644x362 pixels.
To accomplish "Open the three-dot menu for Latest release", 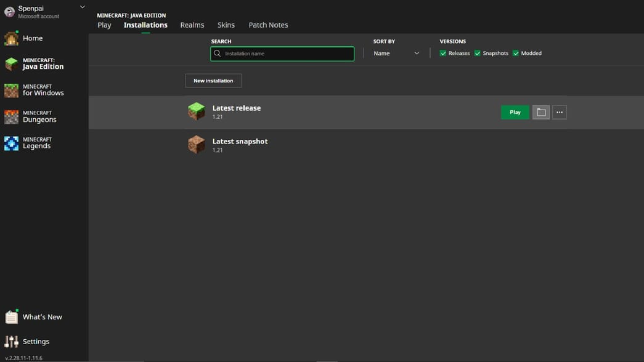I will 559,112.
